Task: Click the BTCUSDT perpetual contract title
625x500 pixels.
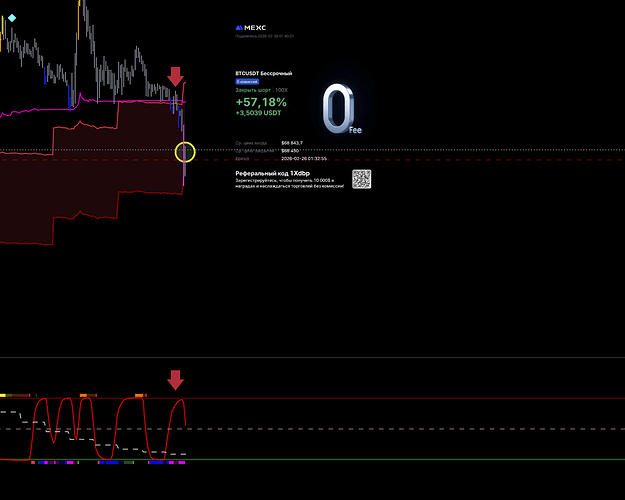Action: tap(263, 73)
